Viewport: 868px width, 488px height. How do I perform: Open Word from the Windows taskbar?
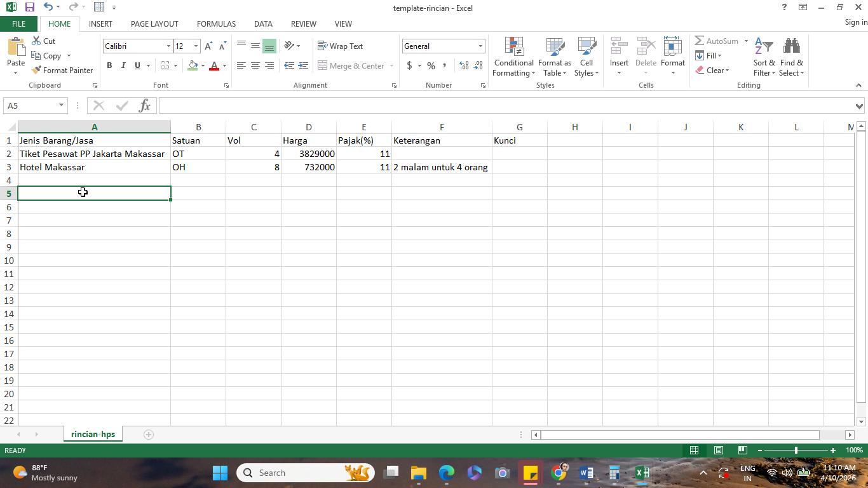[x=587, y=473]
